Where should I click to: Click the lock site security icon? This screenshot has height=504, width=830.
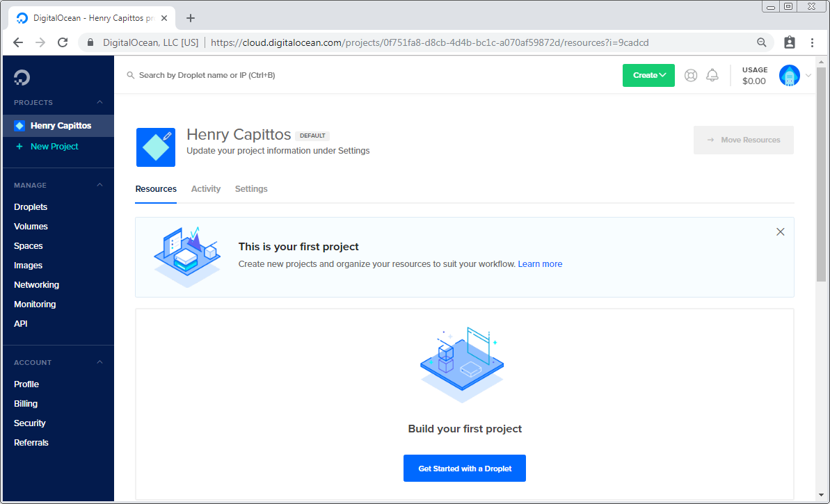(x=90, y=43)
